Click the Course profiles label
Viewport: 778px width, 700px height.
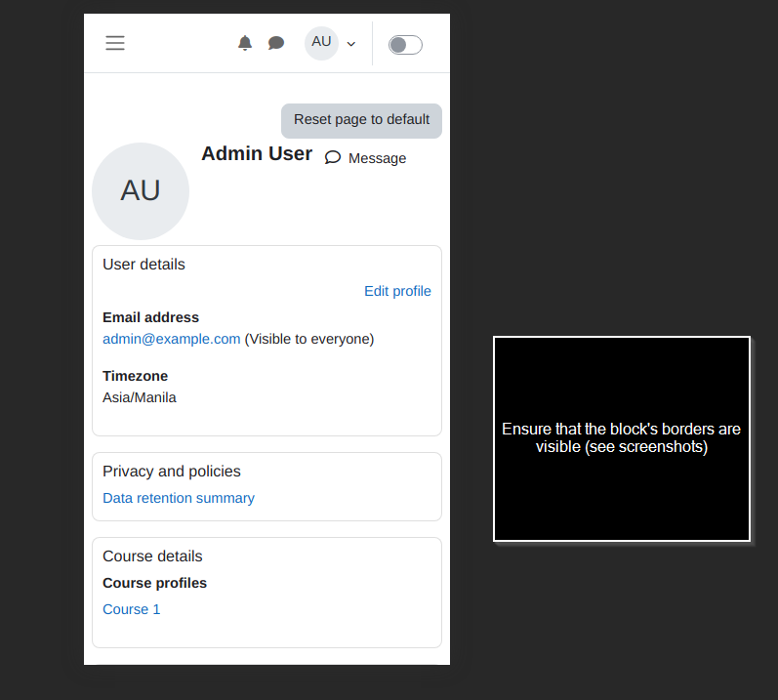(155, 583)
